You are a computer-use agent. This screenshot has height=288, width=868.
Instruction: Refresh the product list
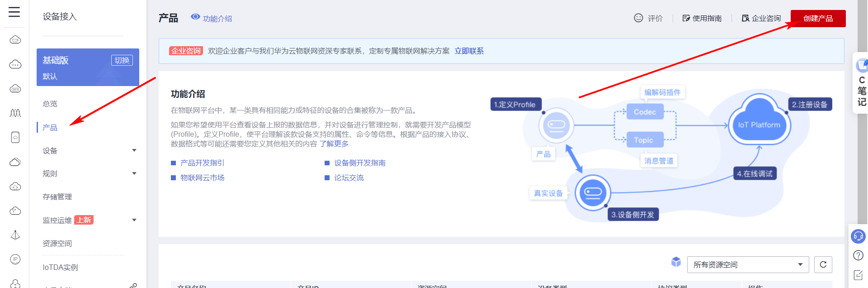[823, 264]
